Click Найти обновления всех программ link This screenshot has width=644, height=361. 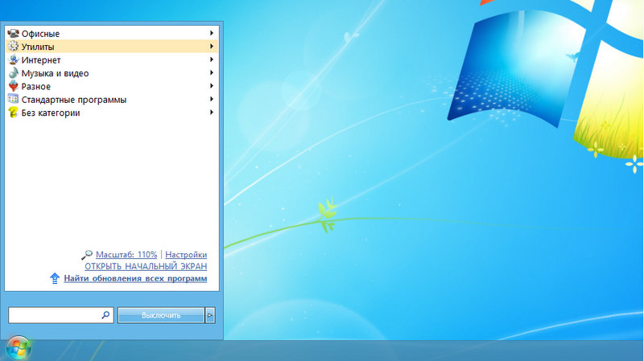[135, 278]
